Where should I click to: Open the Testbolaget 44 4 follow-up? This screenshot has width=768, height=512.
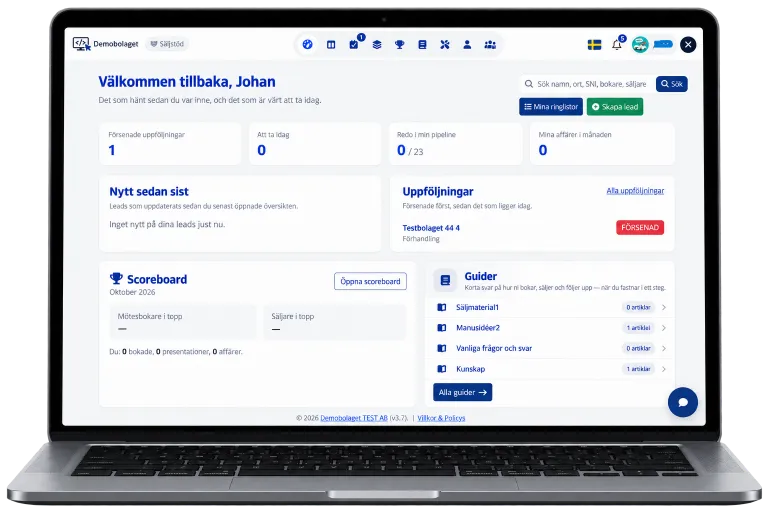click(431, 228)
